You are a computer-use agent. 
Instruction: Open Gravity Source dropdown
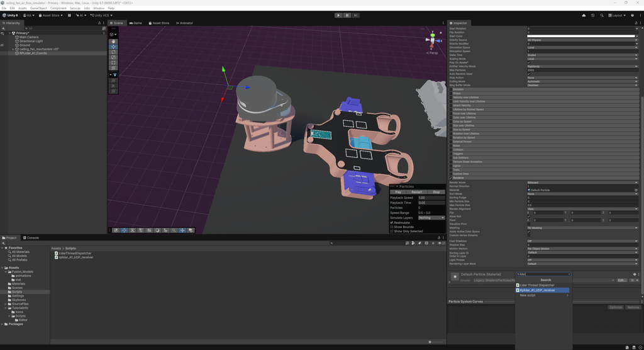click(x=582, y=40)
